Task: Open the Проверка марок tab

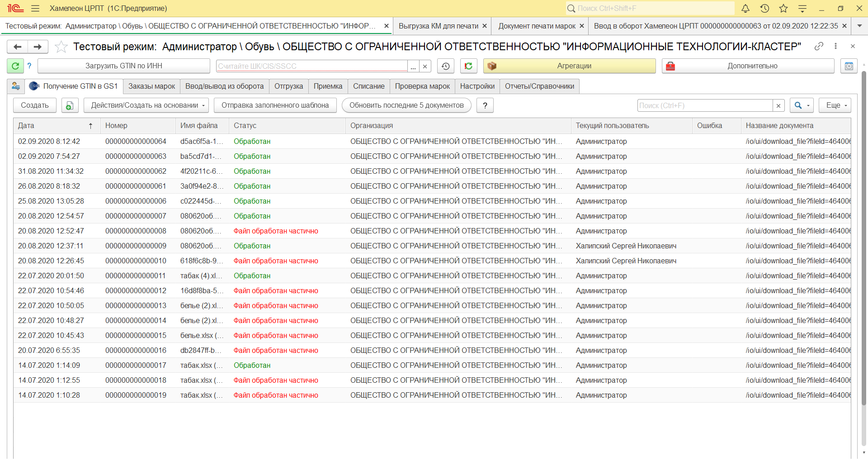Action: (x=422, y=86)
